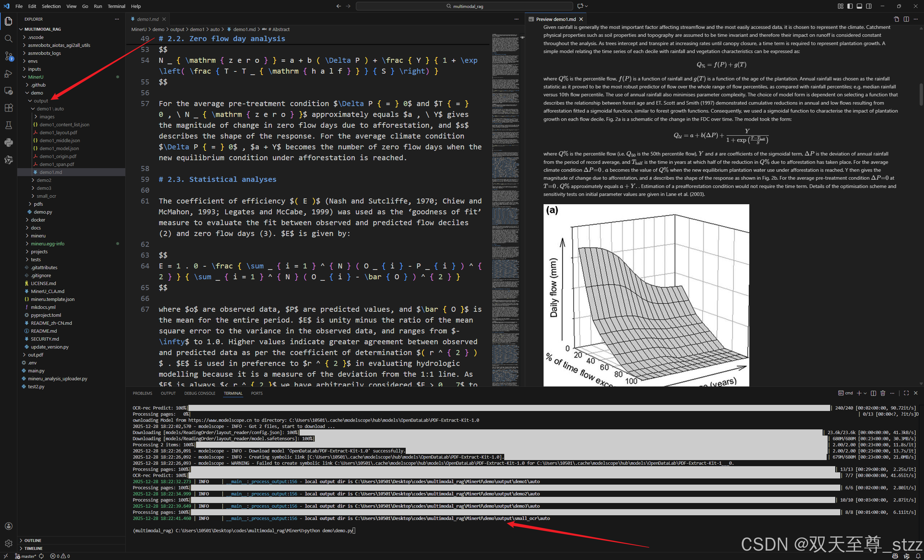Click Show Source icon in preview toolbar
This screenshot has width=924, height=560.
click(896, 19)
